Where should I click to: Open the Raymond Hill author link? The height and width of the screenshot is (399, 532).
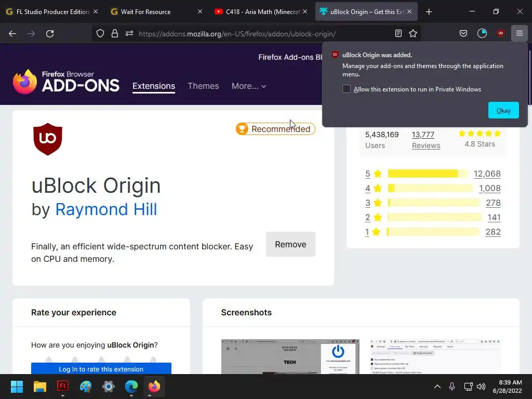(106, 209)
